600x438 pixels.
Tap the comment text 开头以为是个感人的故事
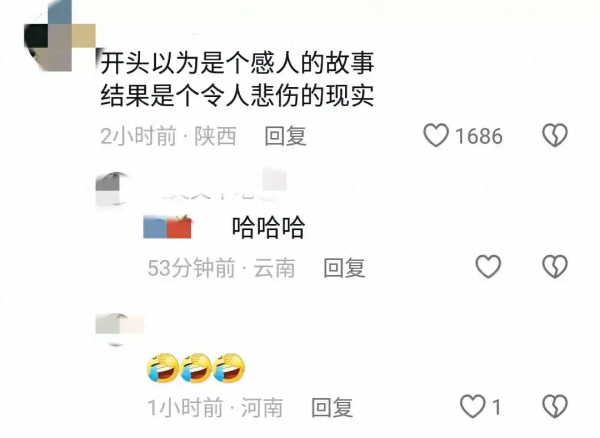[237, 63]
